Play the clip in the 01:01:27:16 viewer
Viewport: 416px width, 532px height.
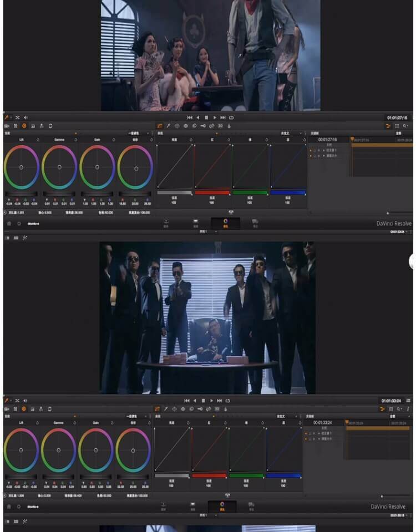point(215,117)
